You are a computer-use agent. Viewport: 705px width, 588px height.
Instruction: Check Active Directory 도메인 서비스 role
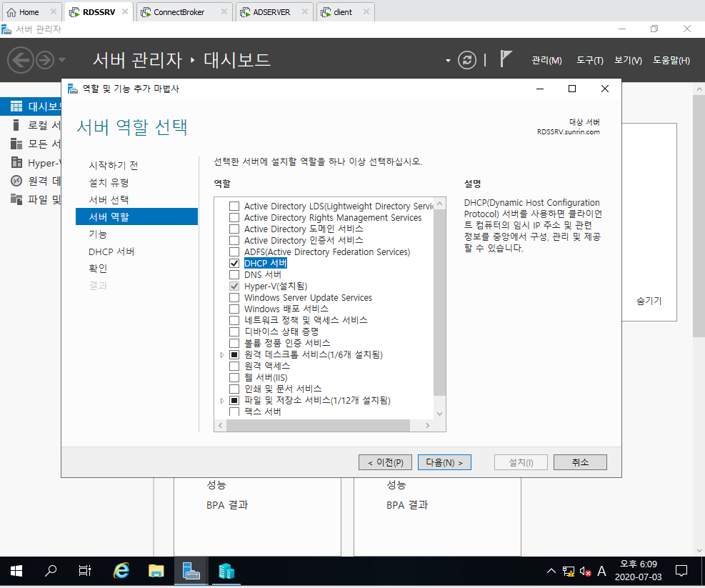234,229
